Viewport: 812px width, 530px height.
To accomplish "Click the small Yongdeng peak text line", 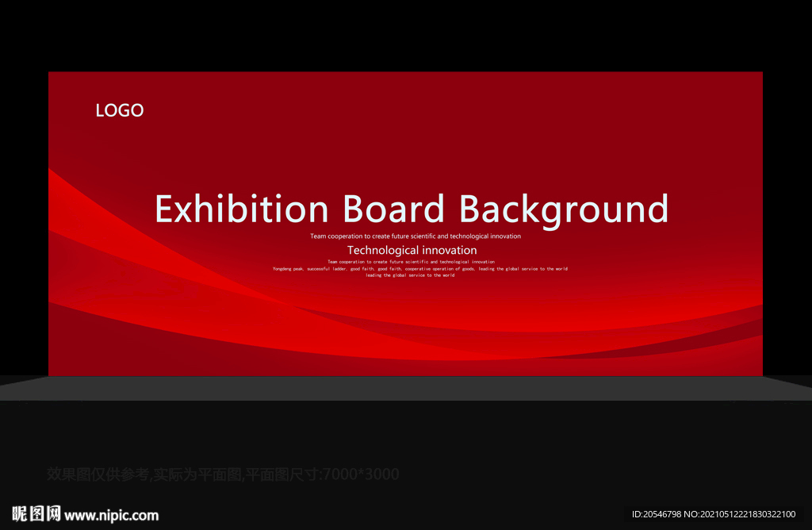I will (x=420, y=269).
